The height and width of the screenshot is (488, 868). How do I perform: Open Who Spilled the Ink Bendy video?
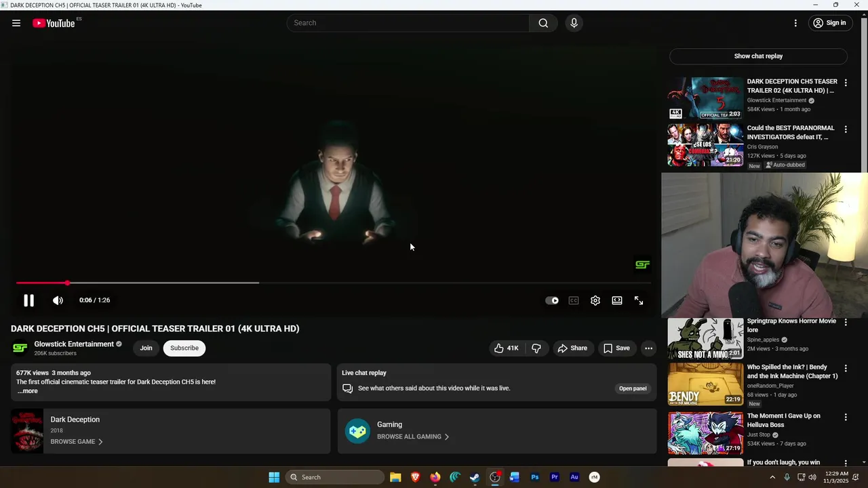tap(705, 385)
